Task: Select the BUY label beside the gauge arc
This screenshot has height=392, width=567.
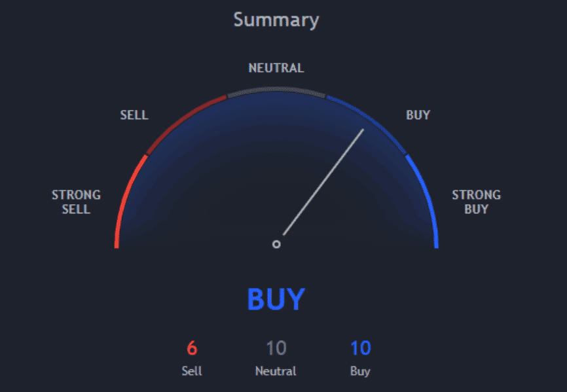Action: coord(418,115)
